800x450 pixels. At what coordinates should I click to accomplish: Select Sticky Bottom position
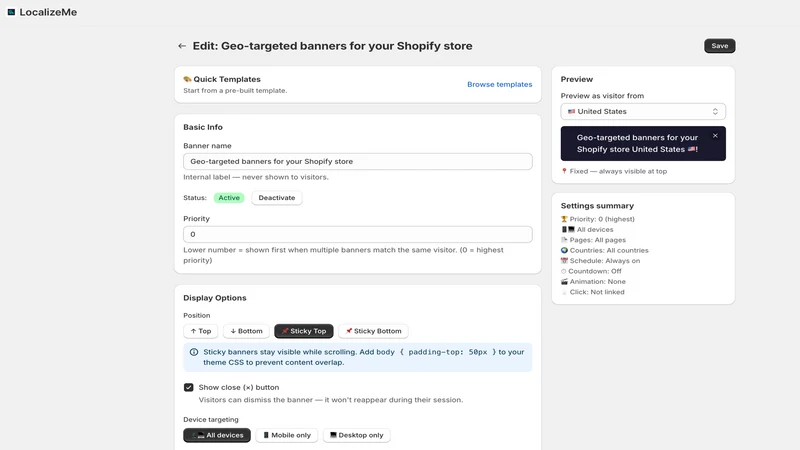tap(373, 331)
